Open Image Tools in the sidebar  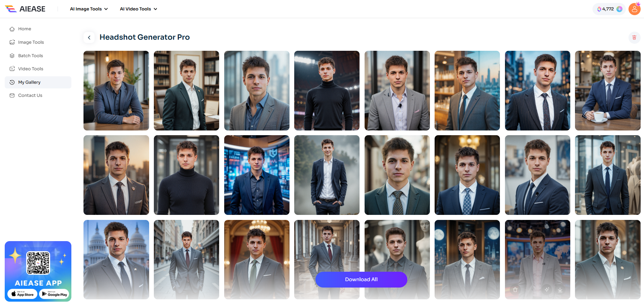pyautogui.click(x=31, y=42)
